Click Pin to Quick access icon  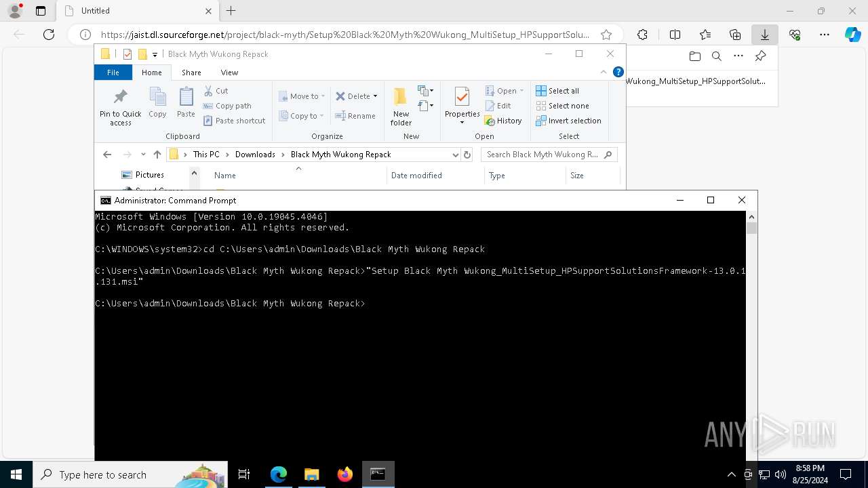coord(121,106)
